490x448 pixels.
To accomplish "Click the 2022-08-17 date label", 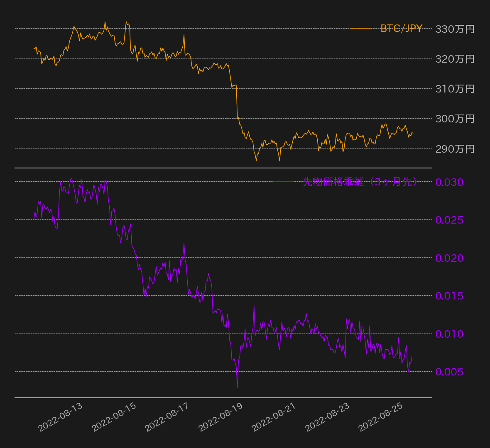I will pos(167,417).
